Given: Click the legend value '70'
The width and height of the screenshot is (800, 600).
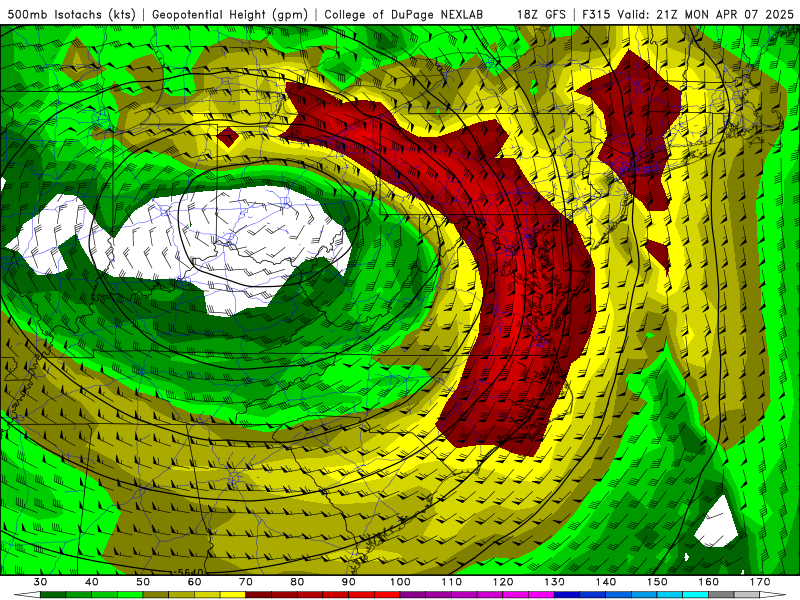Looking at the screenshot, I should click(x=246, y=582).
